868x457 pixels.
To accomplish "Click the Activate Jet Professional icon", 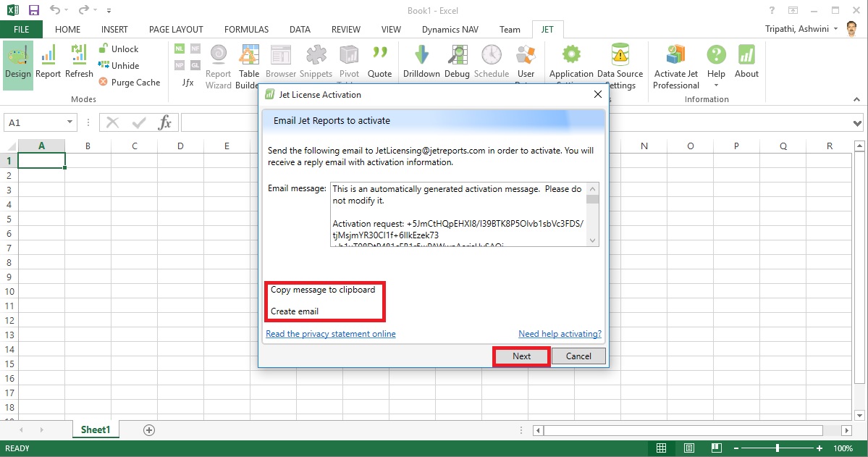I will [675, 57].
